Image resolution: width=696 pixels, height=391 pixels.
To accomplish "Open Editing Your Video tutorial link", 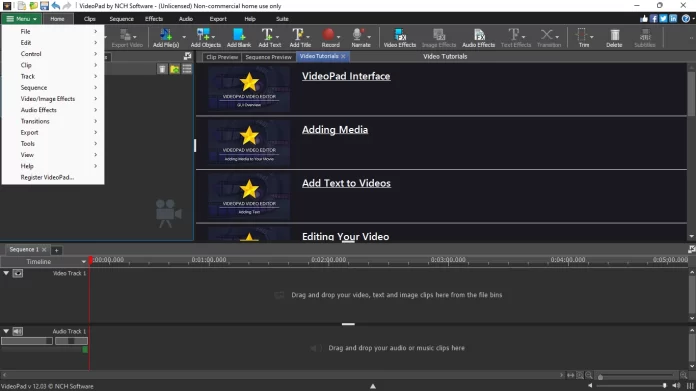I will 345,237.
